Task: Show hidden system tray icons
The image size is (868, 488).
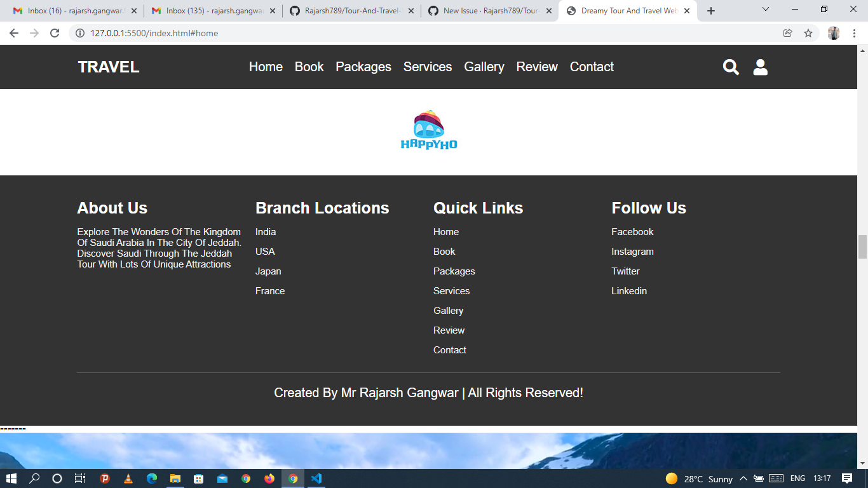Action: click(743, 478)
